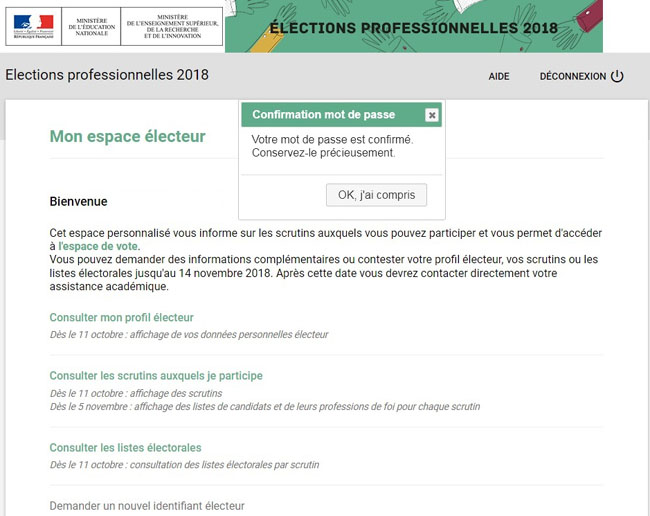Open the l'espace de vote link
This screenshot has height=516, width=650.
coord(98,246)
